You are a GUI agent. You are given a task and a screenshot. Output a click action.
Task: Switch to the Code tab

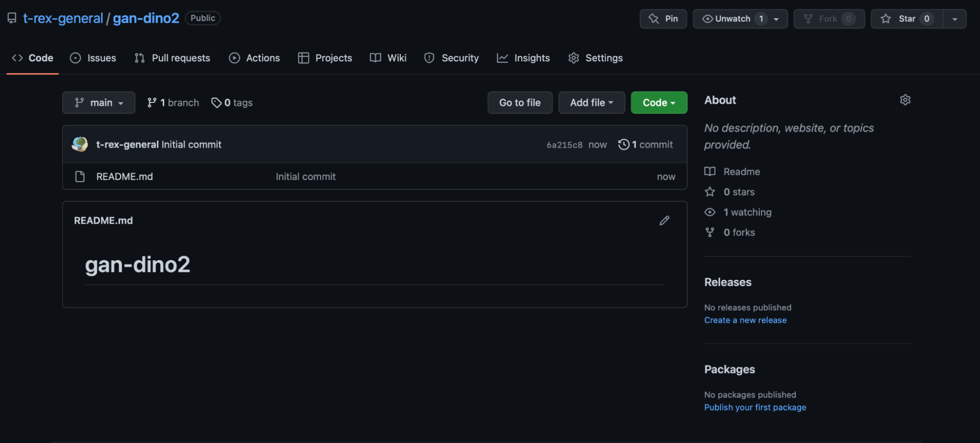[x=32, y=58]
